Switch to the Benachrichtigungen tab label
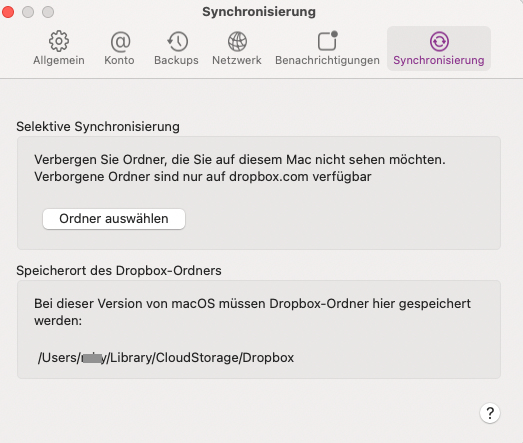This screenshot has height=443, width=523. [328, 60]
